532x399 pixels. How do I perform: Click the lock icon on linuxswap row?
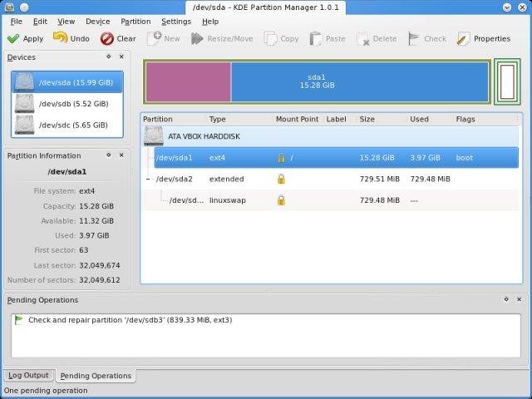(x=281, y=200)
